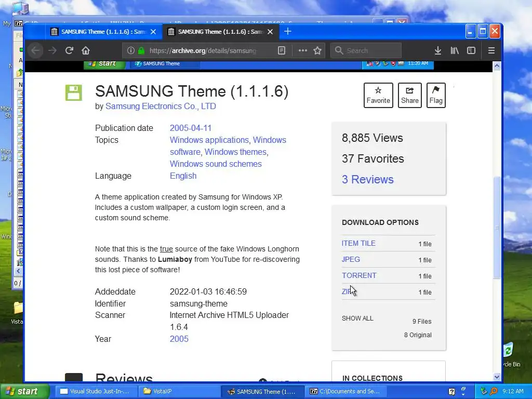Screen dimensions: 532x399
Task: Click the first system tray icon left of the magnifier
Action: [484, 391]
